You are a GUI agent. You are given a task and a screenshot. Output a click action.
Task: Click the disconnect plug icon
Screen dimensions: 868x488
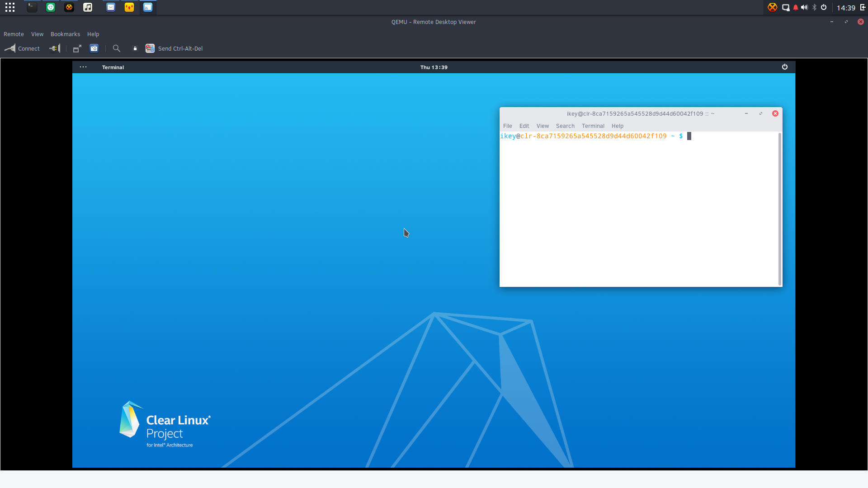coord(55,48)
